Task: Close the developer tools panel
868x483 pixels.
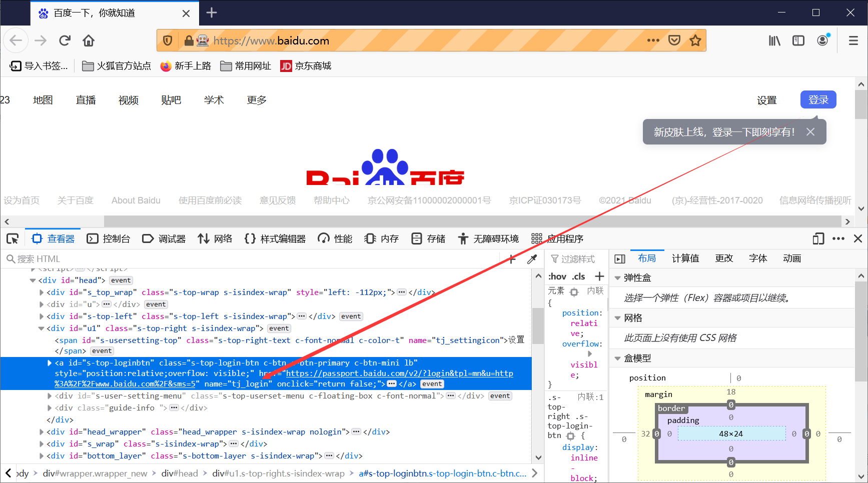Action: pos(858,239)
